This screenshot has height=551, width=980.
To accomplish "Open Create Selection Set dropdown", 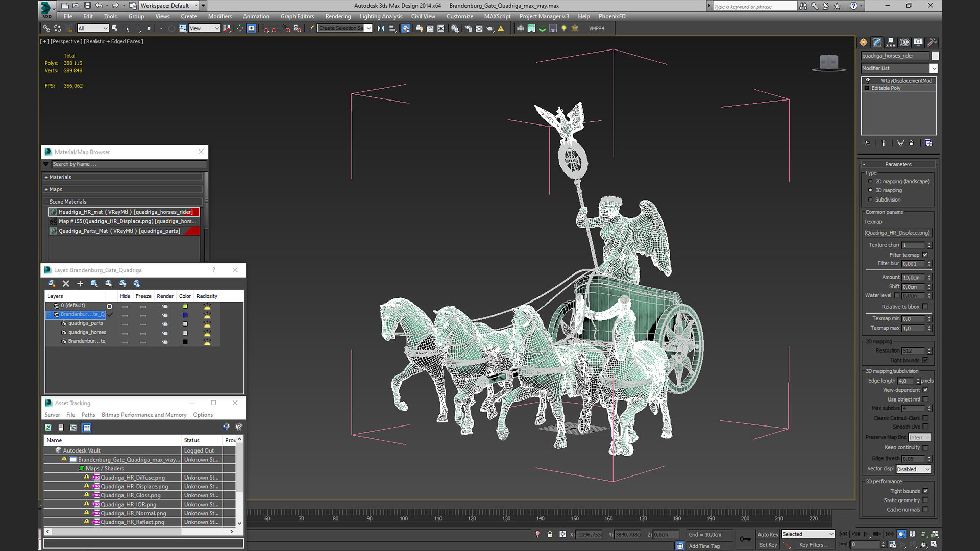I will point(345,29).
